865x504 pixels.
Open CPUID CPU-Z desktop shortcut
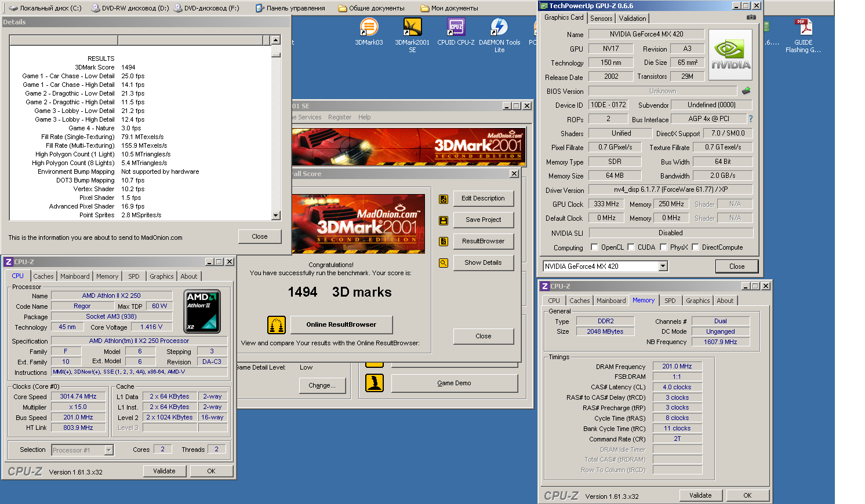456,32
